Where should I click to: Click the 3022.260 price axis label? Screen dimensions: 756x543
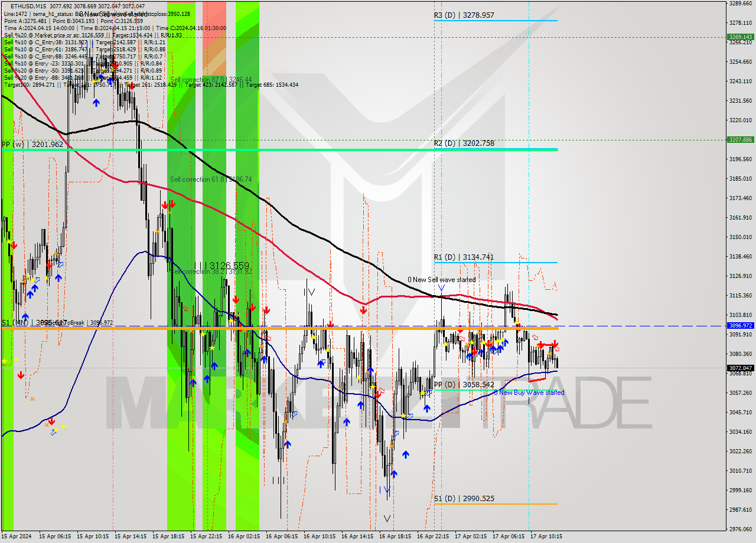tap(740, 451)
